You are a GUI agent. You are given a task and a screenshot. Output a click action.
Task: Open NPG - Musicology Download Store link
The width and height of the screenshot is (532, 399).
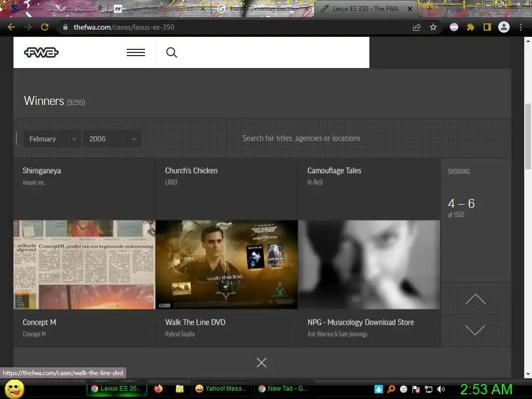tap(361, 322)
